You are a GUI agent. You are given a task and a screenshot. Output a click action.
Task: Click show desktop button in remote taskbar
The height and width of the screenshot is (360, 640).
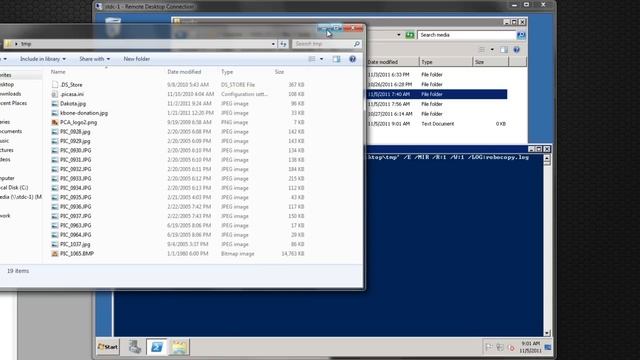[x=548, y=347]
